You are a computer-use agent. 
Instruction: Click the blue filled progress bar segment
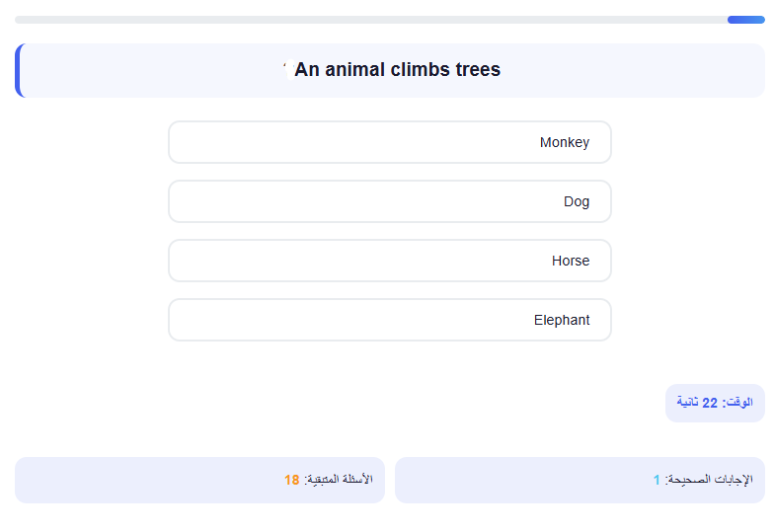coord(746,20)
